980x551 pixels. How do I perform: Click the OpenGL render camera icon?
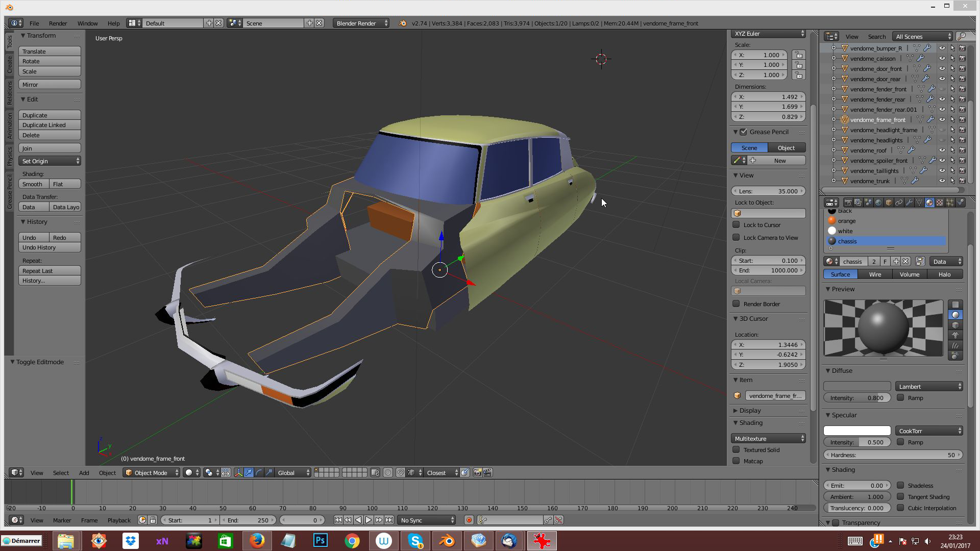click(477, 472)
